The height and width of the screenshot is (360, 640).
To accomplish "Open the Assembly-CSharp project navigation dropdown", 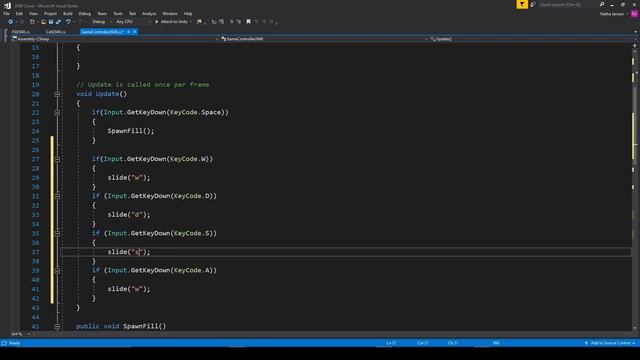I will pyautogui.click(x=115, y=39).
